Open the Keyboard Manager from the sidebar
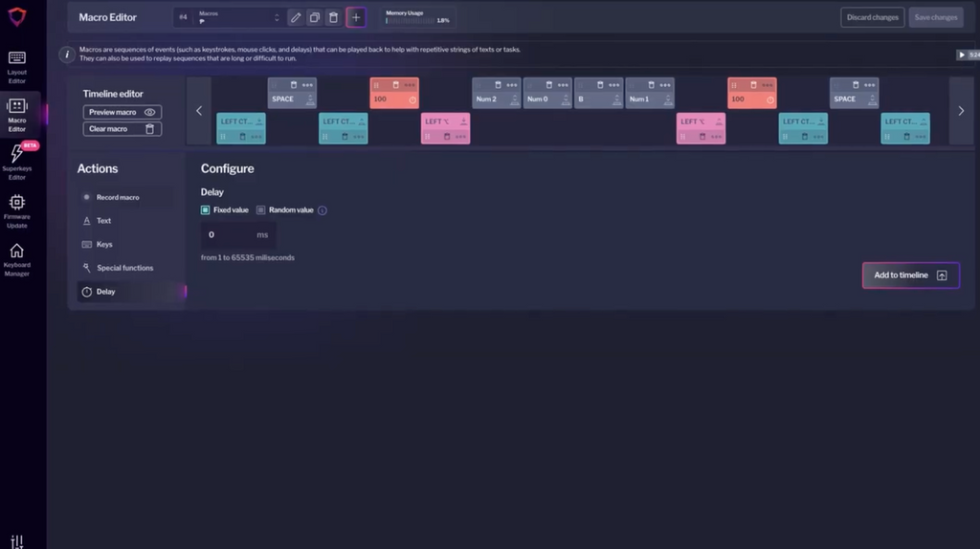The image size is (980, 549). [x=17, y=258]
